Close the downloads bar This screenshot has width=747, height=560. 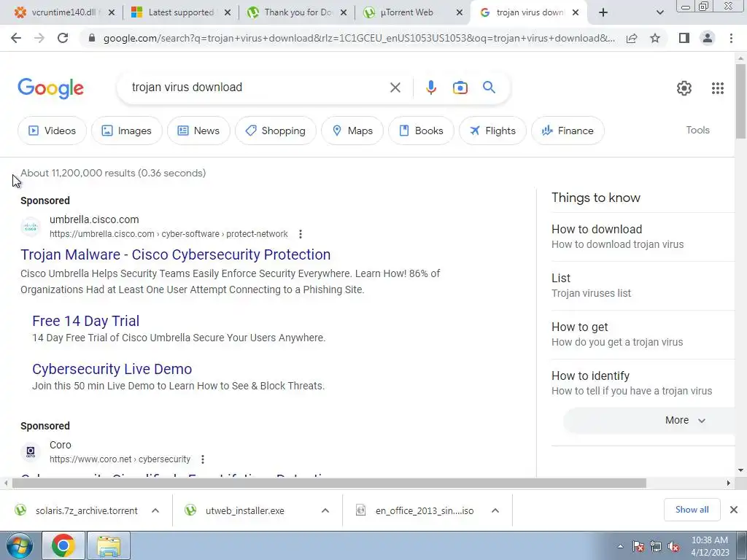(734, 510)
